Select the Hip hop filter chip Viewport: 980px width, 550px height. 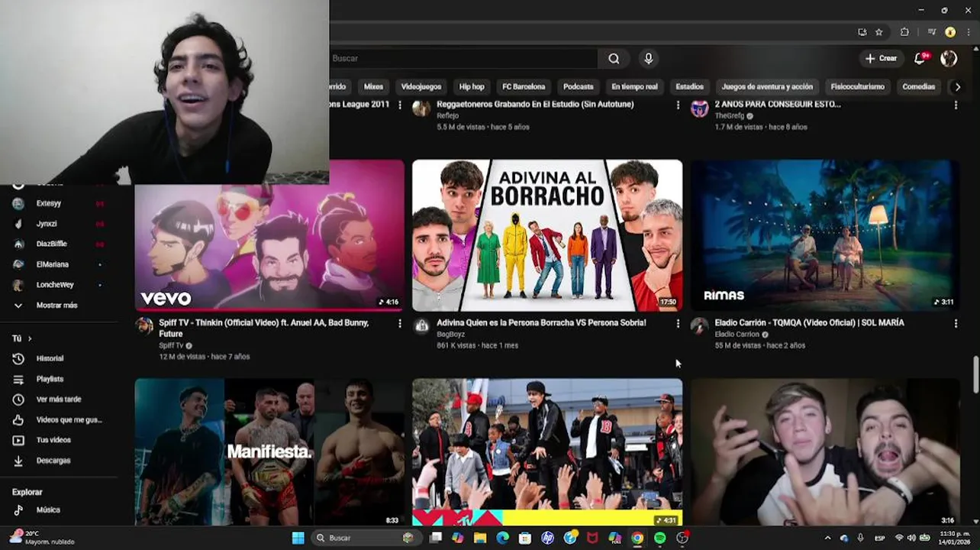[x=472, y=87]
